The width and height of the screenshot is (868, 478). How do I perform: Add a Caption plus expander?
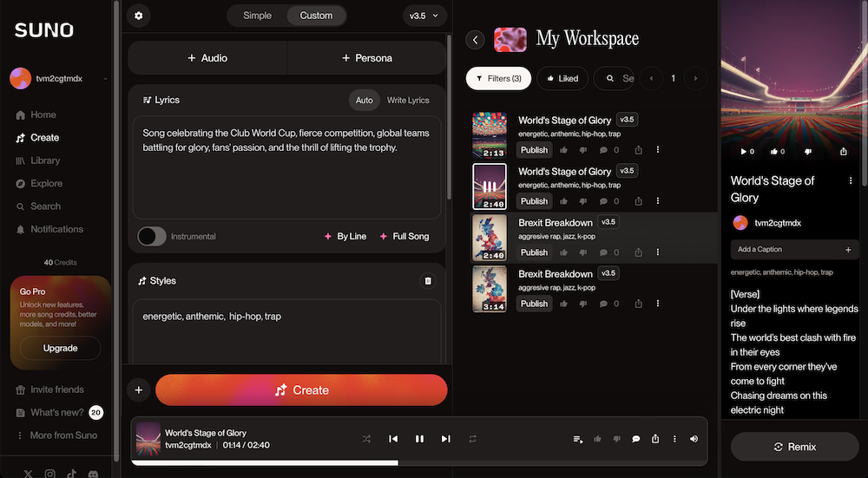coord(848,250)
